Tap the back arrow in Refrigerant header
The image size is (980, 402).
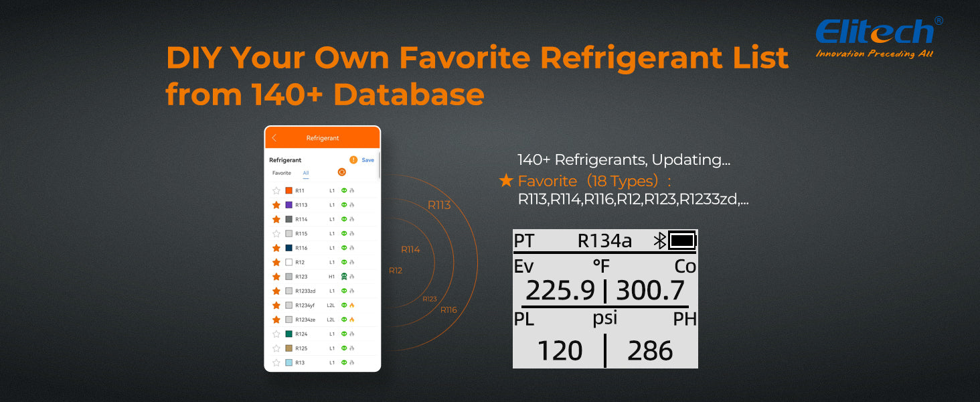coord(274,138)
